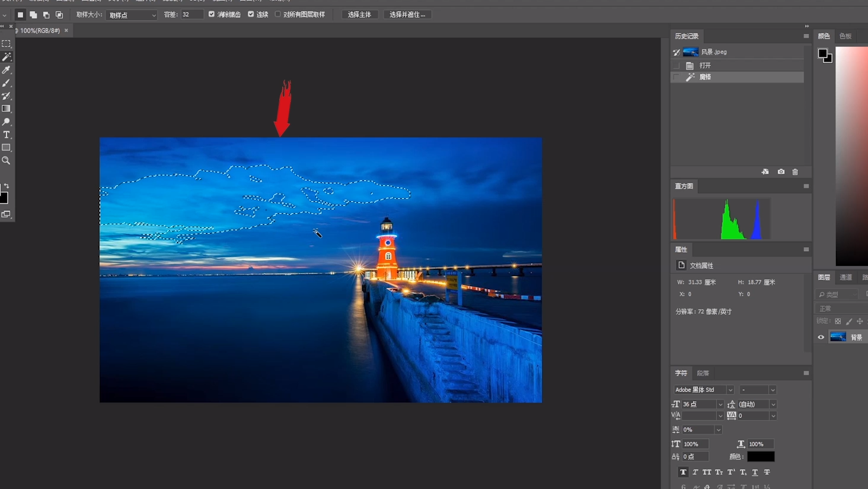868x489 pixels.
Task: Choose the Intersect with Selection mode icon
Action: [x=59, y=15]
